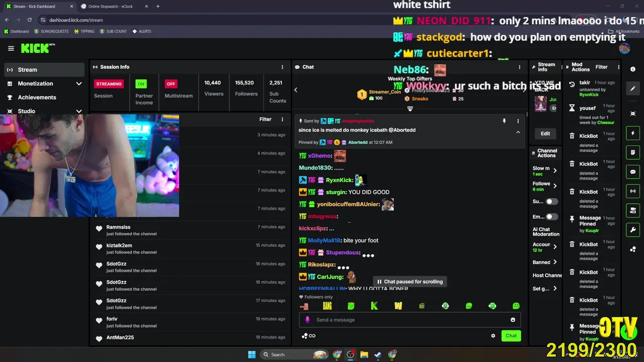644x362 pixels.
Task: Open the Stream sidebar item
Action: click(44, 70)
